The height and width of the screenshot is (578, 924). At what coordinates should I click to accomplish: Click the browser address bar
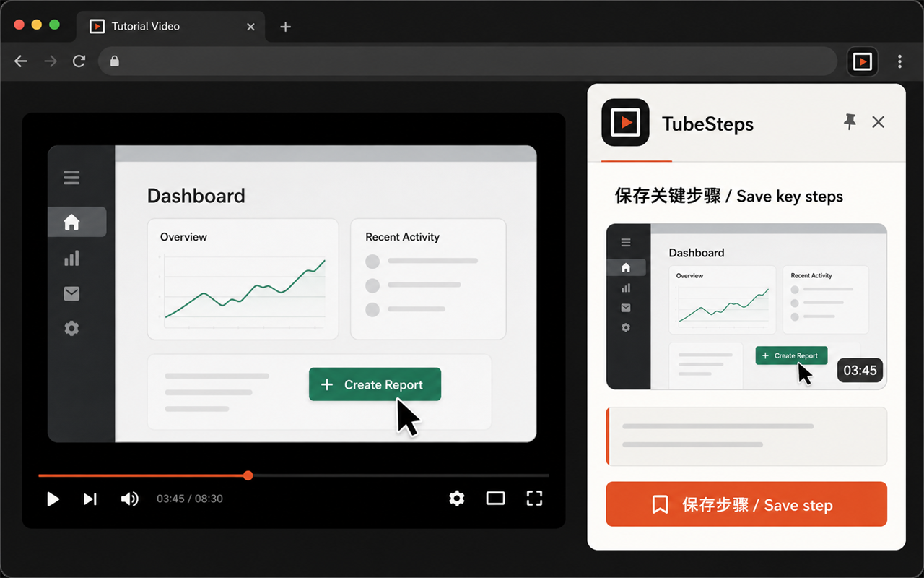click(x=468, y=61)
